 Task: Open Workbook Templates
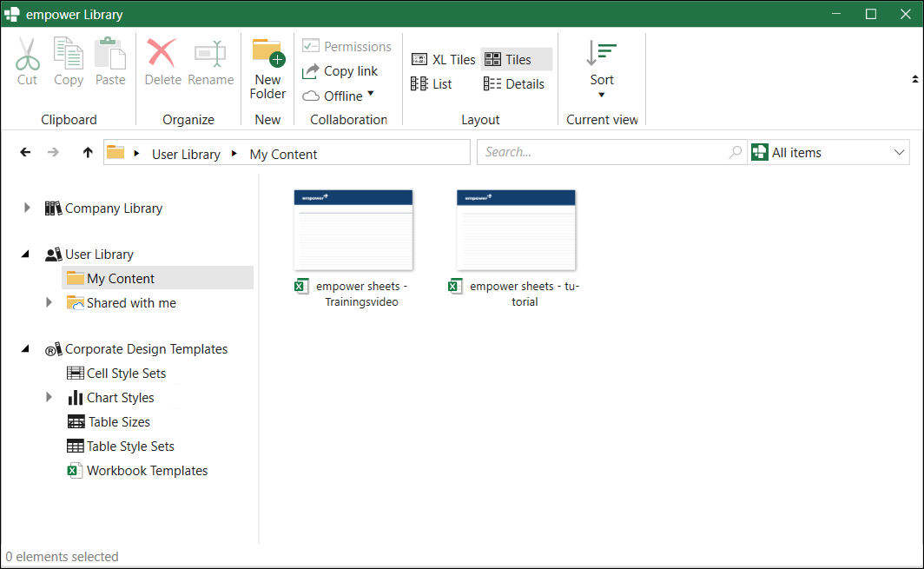[x=137, y=471]
